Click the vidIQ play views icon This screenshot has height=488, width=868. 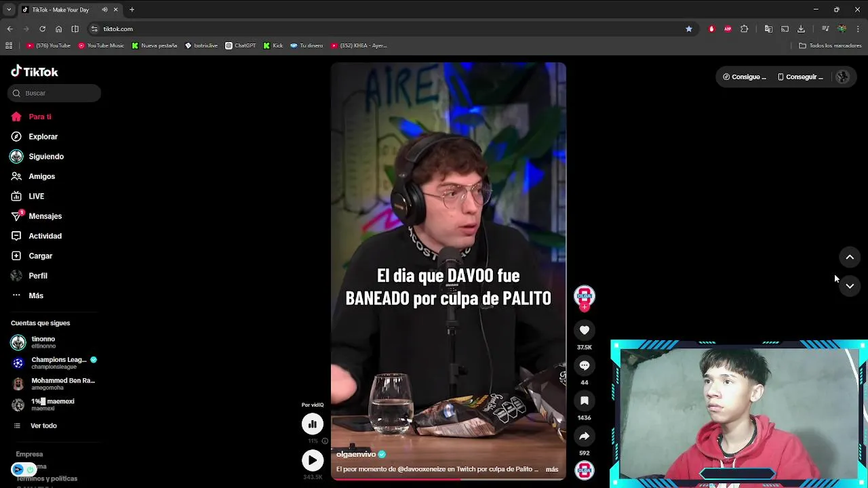(x=313, y=460)
